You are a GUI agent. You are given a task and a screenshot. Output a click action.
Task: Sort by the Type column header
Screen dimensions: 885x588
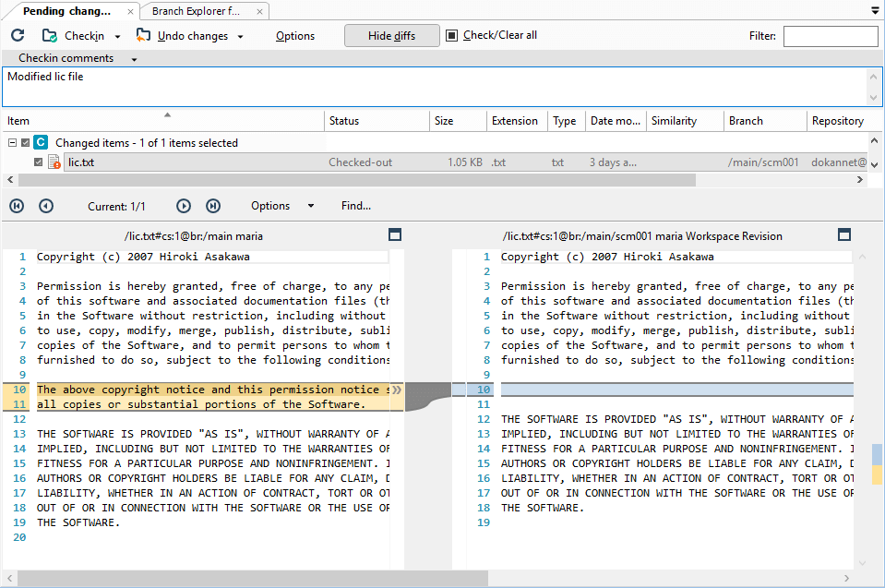[566, 121]
